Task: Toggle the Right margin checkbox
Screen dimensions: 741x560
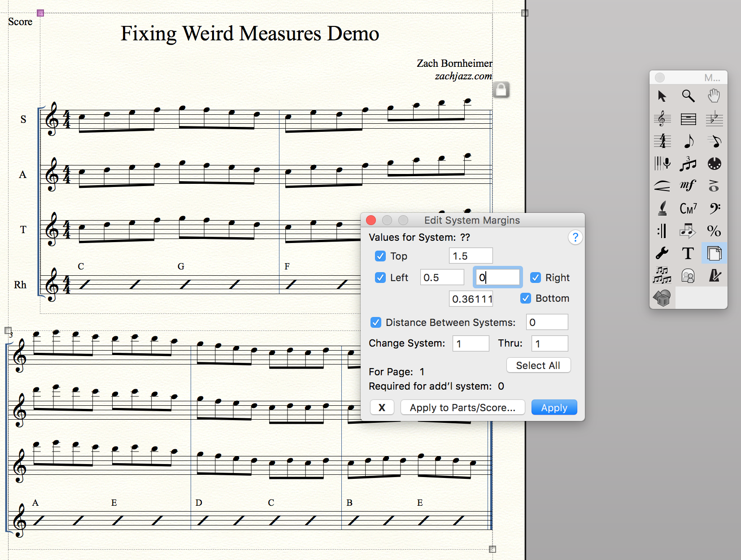Action: (x=536, y=278)
